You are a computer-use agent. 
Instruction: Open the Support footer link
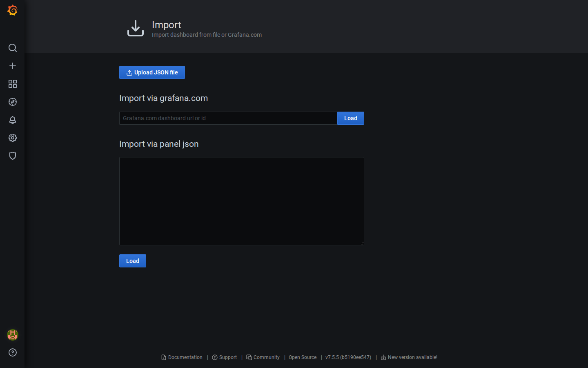[x=225, y=357]
